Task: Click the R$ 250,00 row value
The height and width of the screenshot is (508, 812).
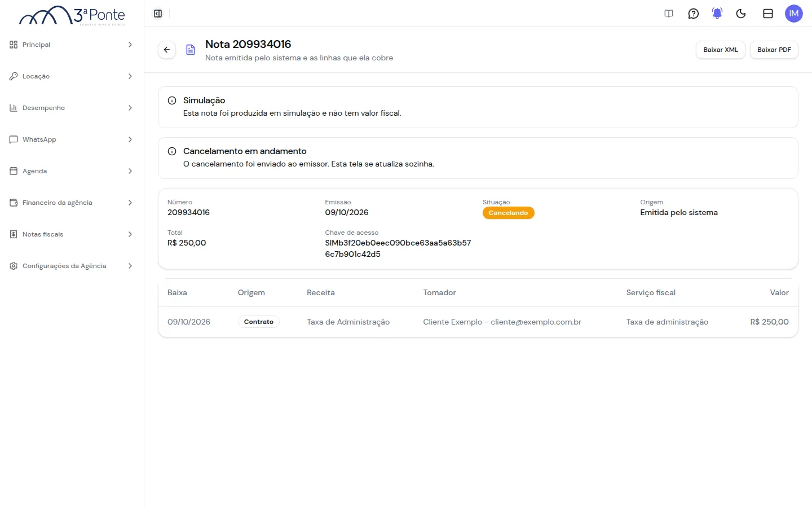Action: (769, 322)
